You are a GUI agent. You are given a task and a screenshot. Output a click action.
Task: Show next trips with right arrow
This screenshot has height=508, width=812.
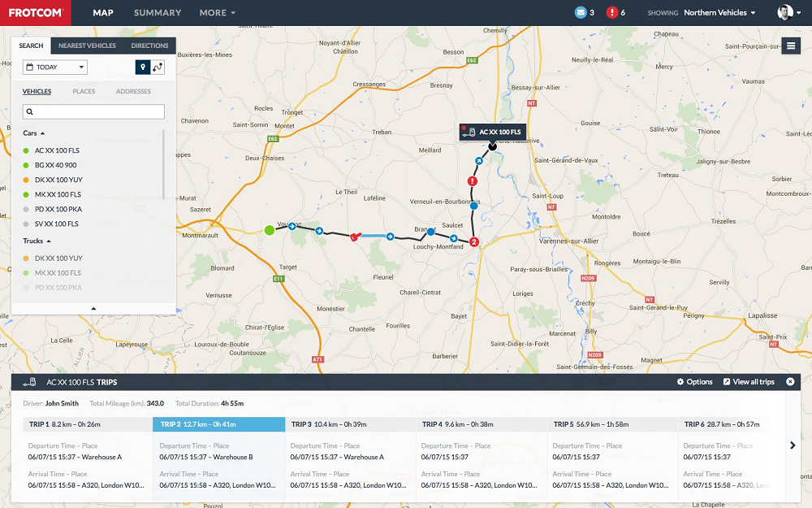[x=793, y=445]
